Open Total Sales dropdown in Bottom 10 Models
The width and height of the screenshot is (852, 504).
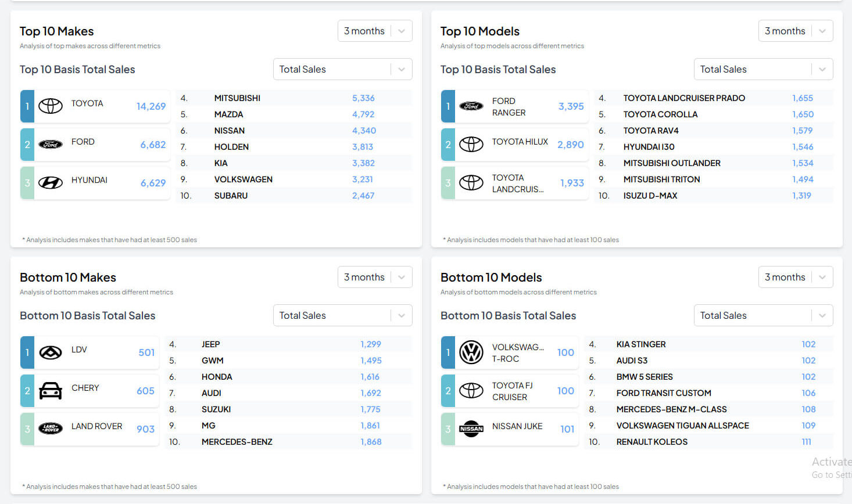pyautogui.click(x=764, y=315)
